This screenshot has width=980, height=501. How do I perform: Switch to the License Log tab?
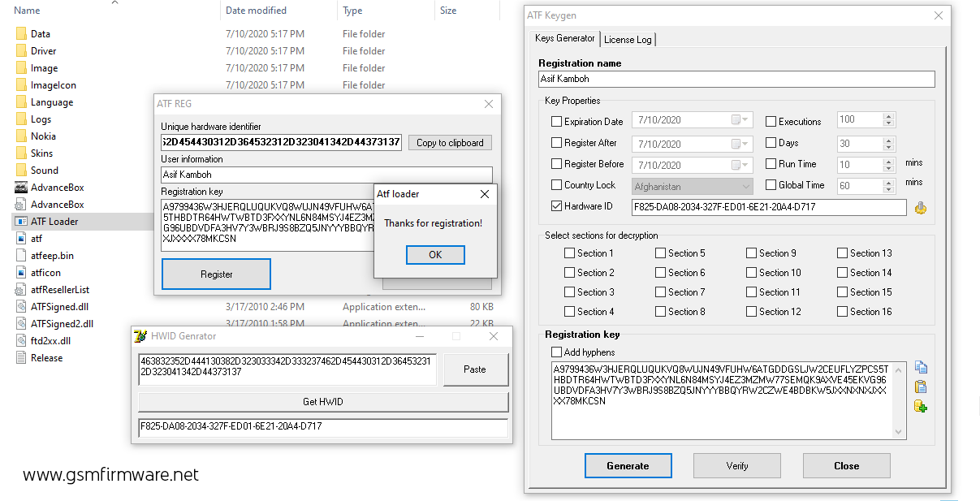click(628, 40)
